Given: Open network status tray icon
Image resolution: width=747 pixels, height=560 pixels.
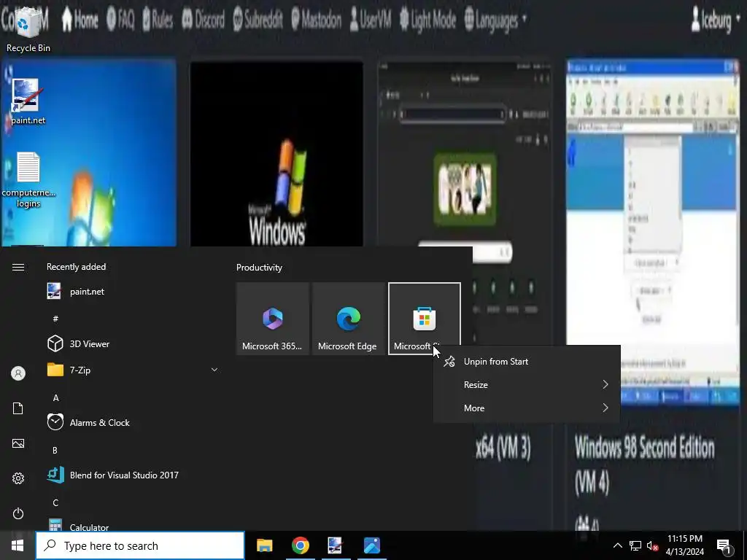Looking at the screenshot, I should tap(635, 545).
